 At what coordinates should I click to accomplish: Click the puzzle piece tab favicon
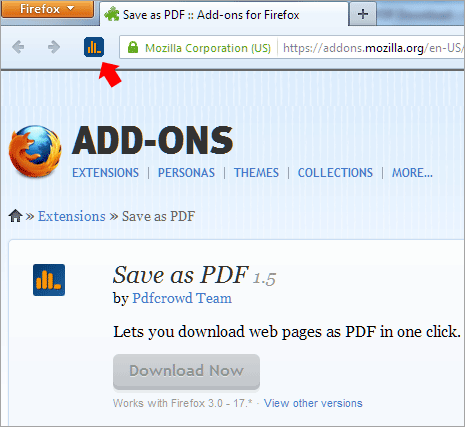click(x=112, y=14)
